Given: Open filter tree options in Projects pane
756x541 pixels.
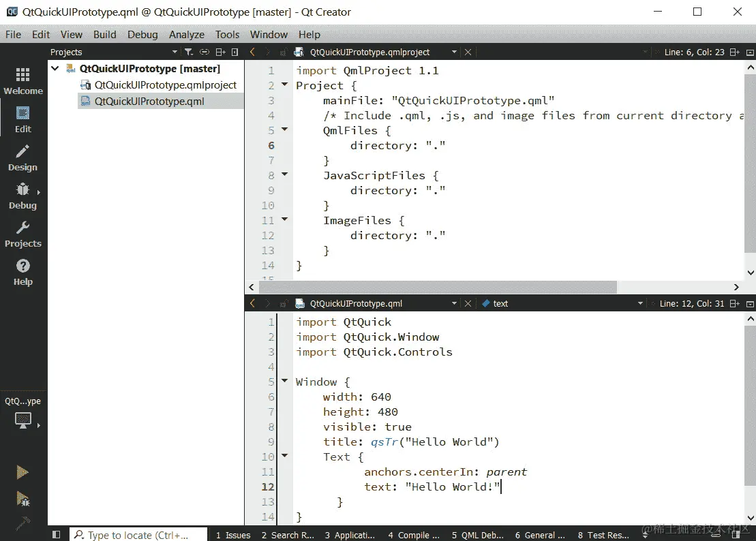Looking at the screenshot, I should 189,52.
